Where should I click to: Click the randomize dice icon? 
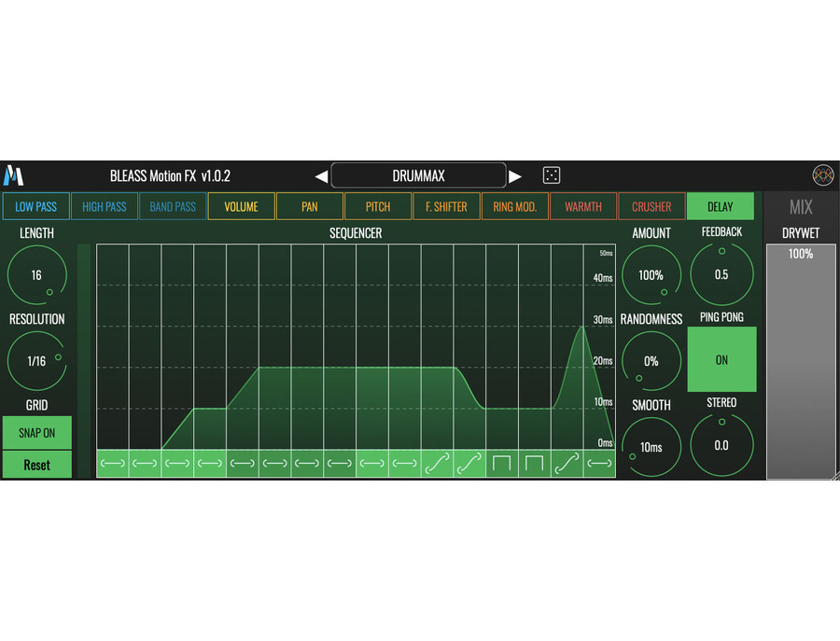pos(552,175)
